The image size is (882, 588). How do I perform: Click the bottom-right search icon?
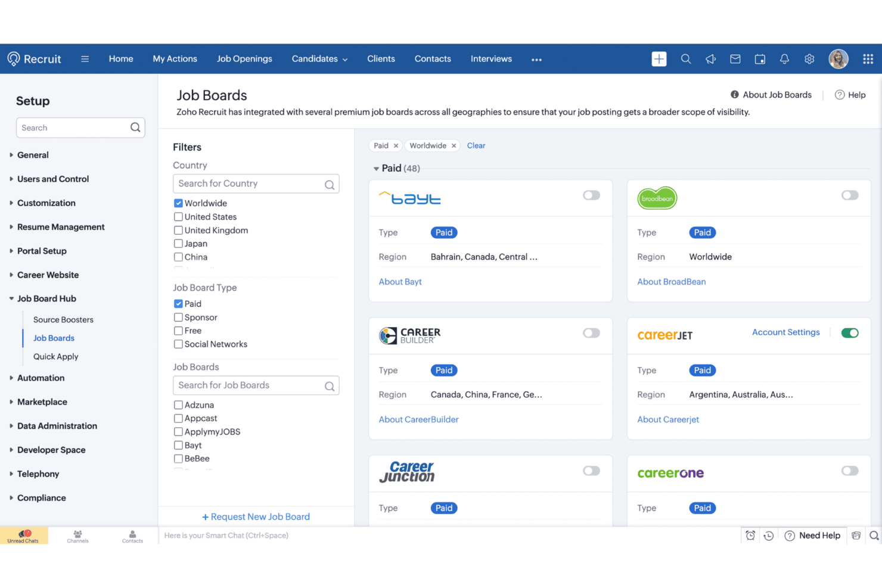pos(874,536)
